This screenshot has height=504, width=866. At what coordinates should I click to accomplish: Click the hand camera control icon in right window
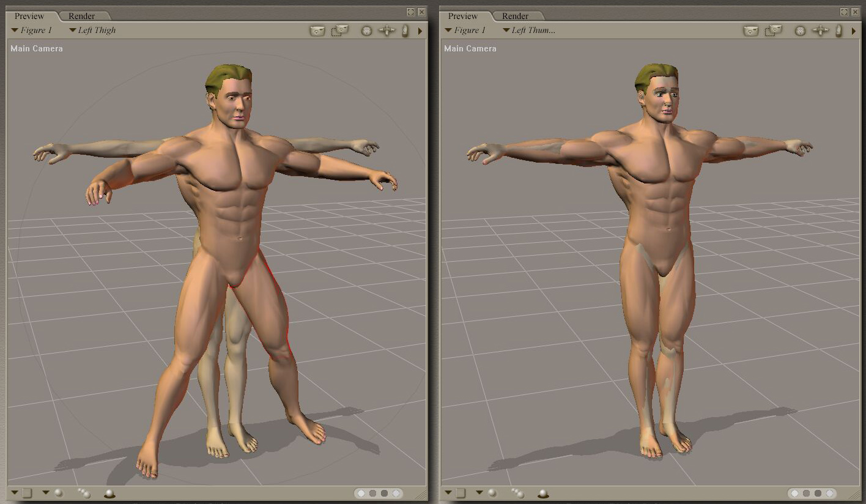tap(838, 31)
